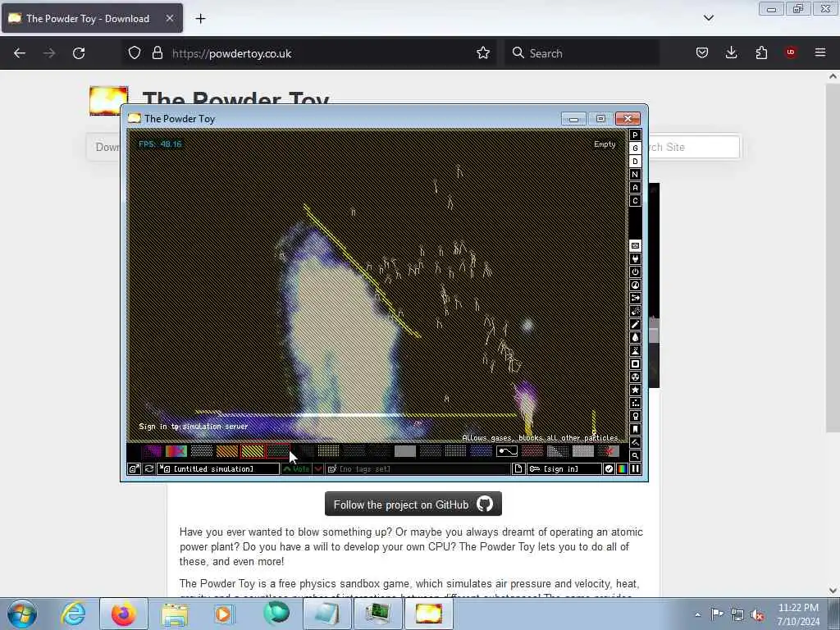Toggle the G gravity grid option
This screenshot has height=630, width=840.
point(635,148)
